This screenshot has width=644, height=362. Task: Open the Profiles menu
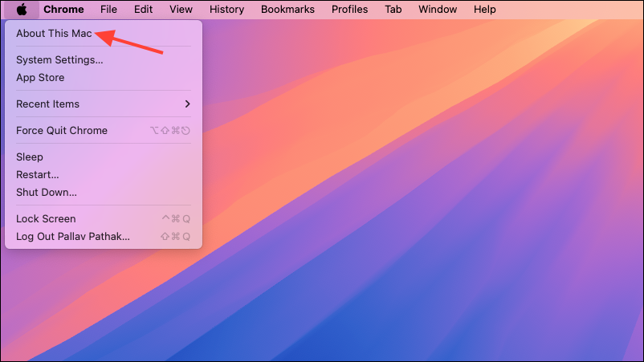coord(349,9)
